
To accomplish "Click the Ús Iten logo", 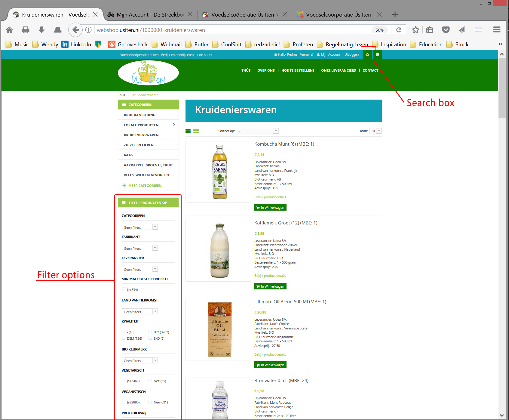I will pyautogui.click(x=148, y=73).
